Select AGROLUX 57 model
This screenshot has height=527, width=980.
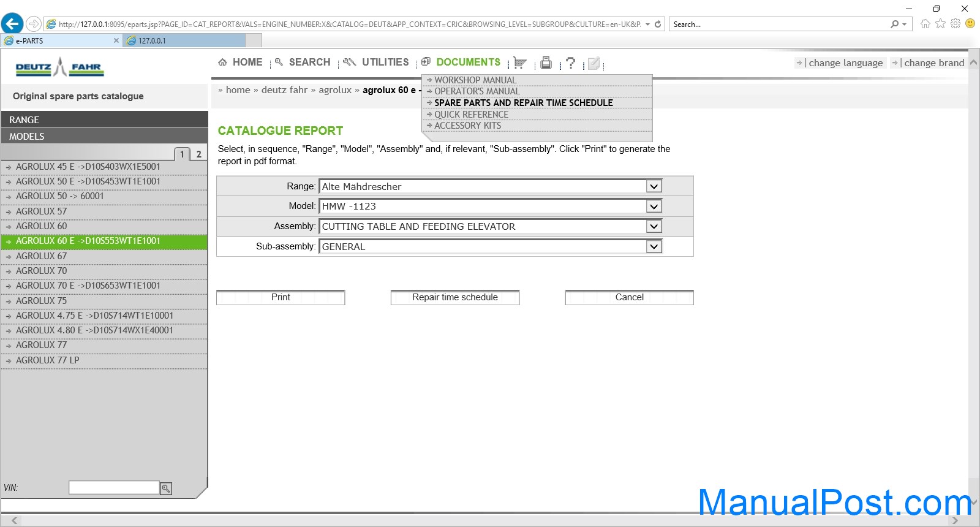(104, 211)
